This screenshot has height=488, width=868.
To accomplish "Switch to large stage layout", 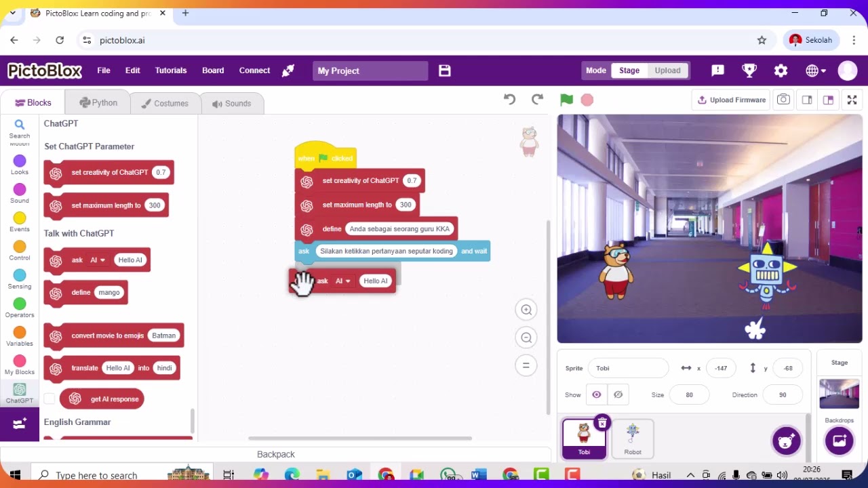I will click(x=828, y=100).
